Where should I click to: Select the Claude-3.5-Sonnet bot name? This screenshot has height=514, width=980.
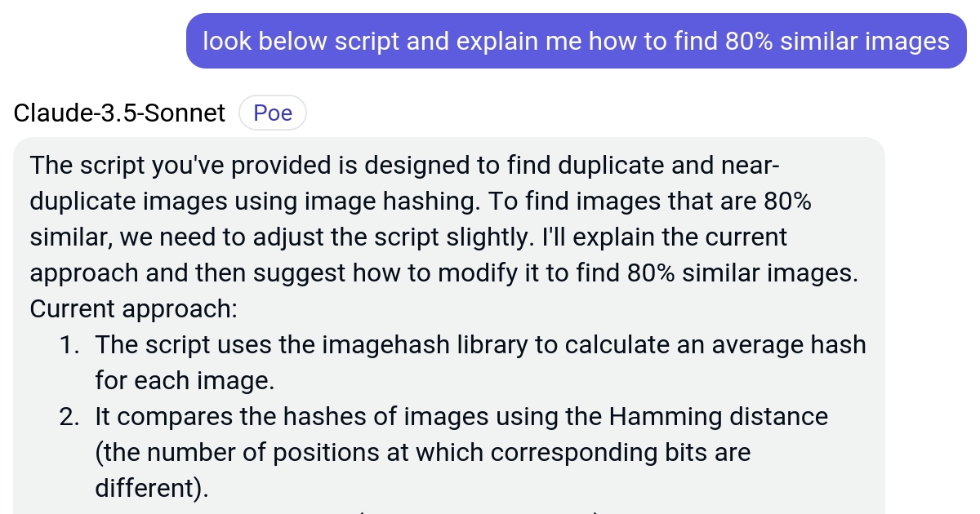(118, 113)
